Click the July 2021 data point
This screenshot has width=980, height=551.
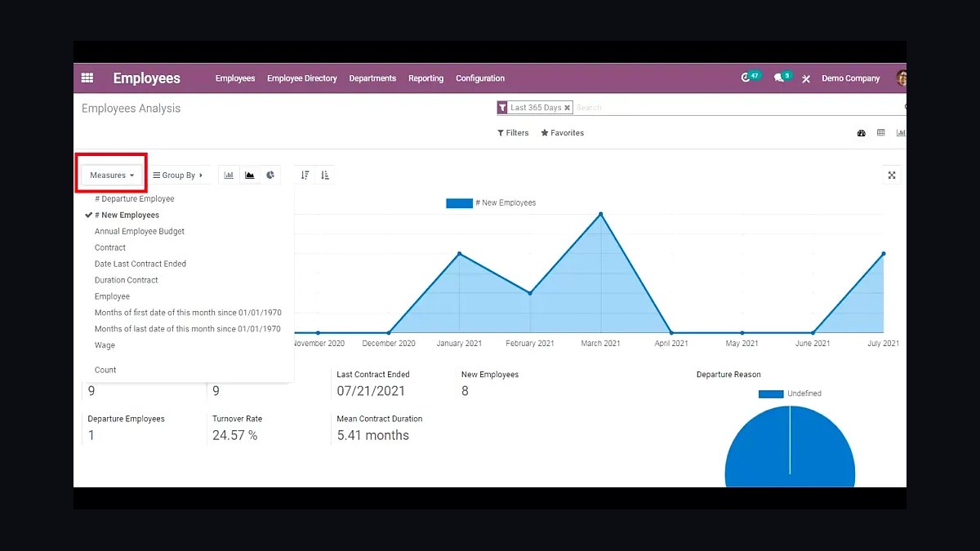click(x=884, y=254)
